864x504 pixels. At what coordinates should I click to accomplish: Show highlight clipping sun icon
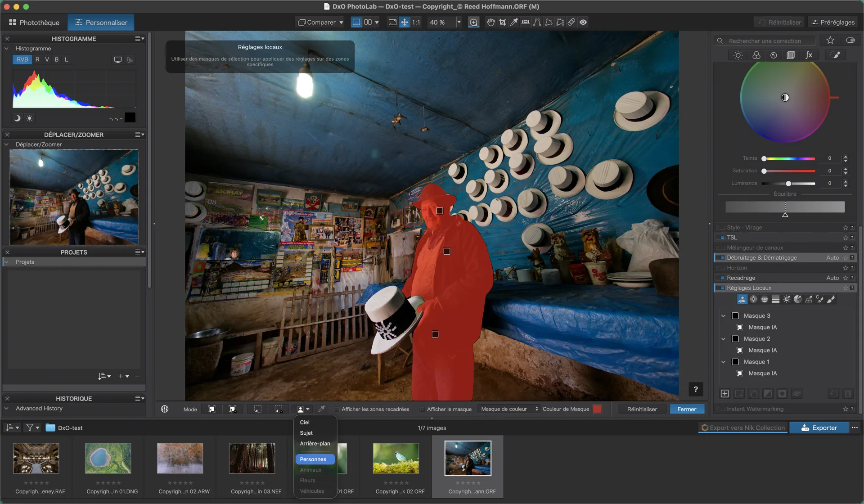(29, 118)
